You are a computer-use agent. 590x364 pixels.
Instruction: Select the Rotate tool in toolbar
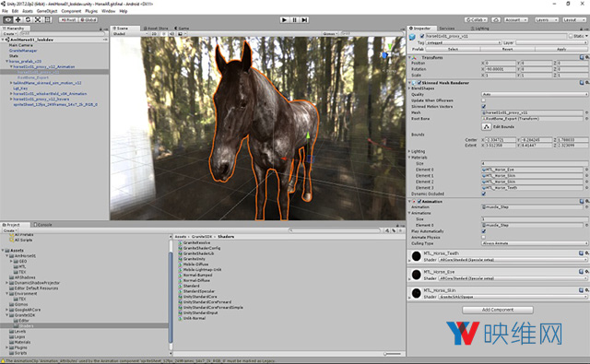[x=28, y=19]
